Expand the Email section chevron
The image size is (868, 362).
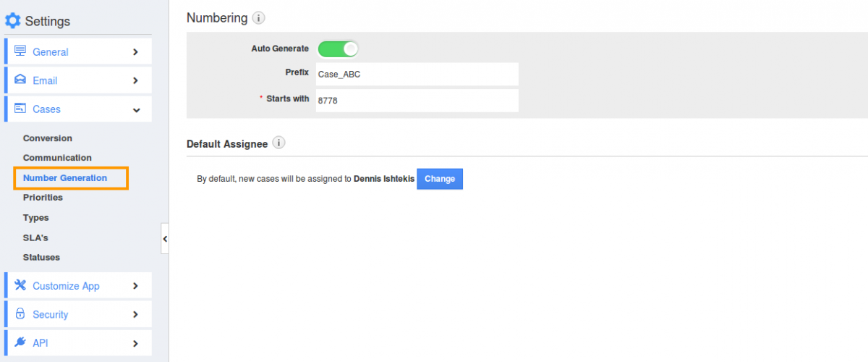[135, 80]
